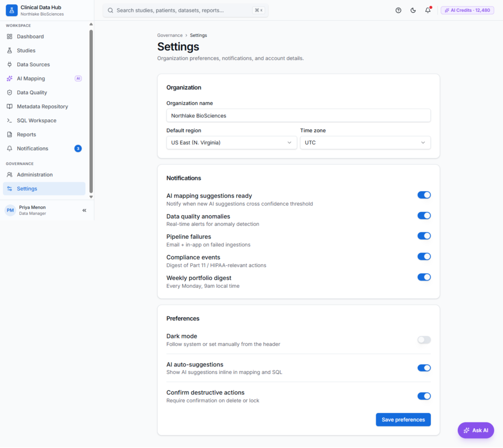Collapse the sidebar with the double chevron
The width and height of the screenshot is (503, 448).
(x=84, y=211)
